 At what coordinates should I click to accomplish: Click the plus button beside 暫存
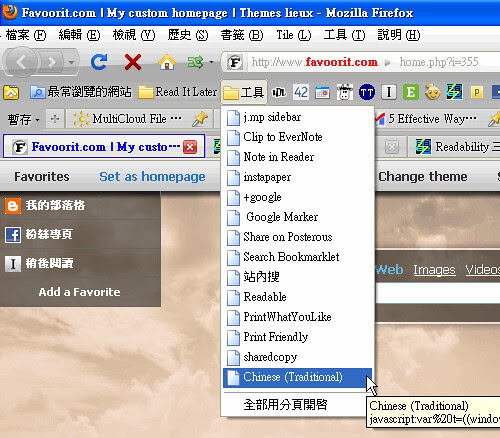pos(55,119)
